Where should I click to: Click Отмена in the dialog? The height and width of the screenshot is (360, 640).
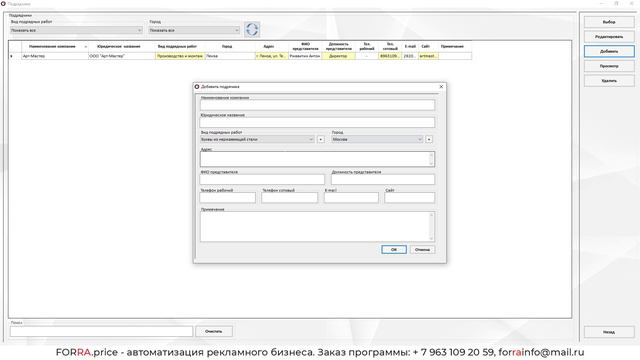pos(422,249)
